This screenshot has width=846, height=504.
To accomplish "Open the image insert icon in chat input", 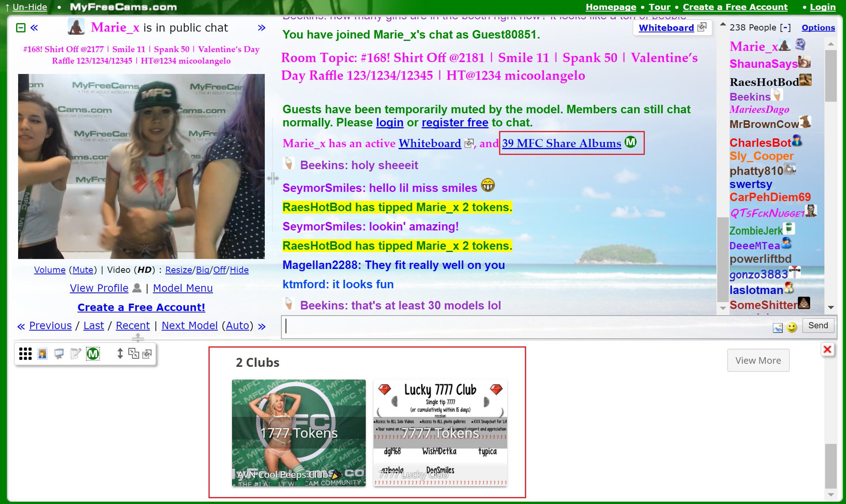I will pyautogui.click(x=777, y=328).
